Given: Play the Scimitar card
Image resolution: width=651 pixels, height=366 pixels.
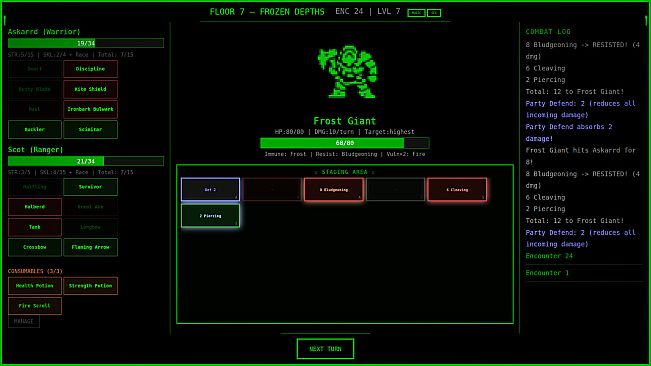Looking at the screenshot, I should point(91,129).
